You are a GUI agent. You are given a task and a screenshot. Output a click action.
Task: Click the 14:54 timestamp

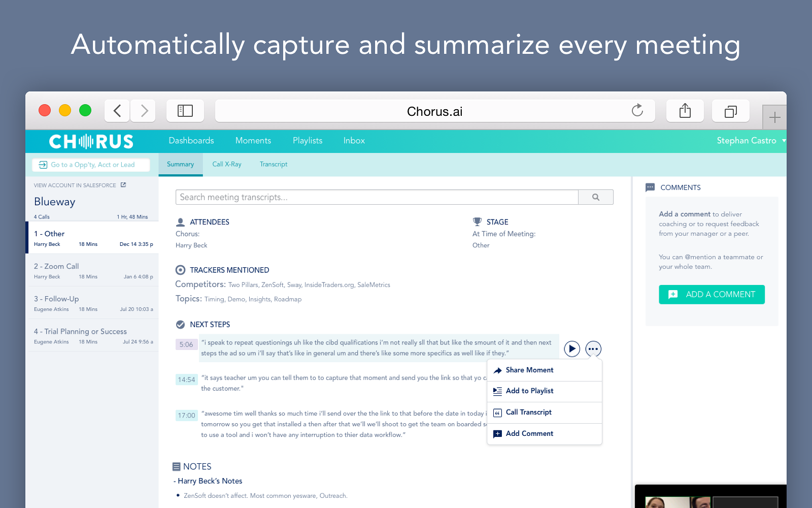point(186,379)
